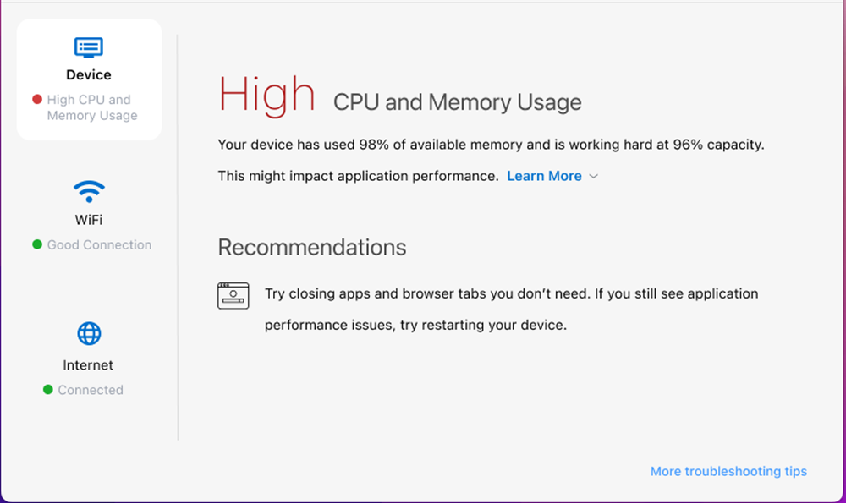Click the Connected status text
Image resolution: width=846 pixels, height=504 pixels.
91,390
